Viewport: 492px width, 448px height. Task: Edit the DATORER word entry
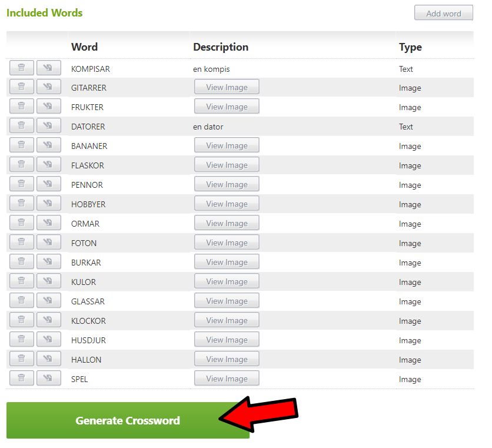point(48,127)
